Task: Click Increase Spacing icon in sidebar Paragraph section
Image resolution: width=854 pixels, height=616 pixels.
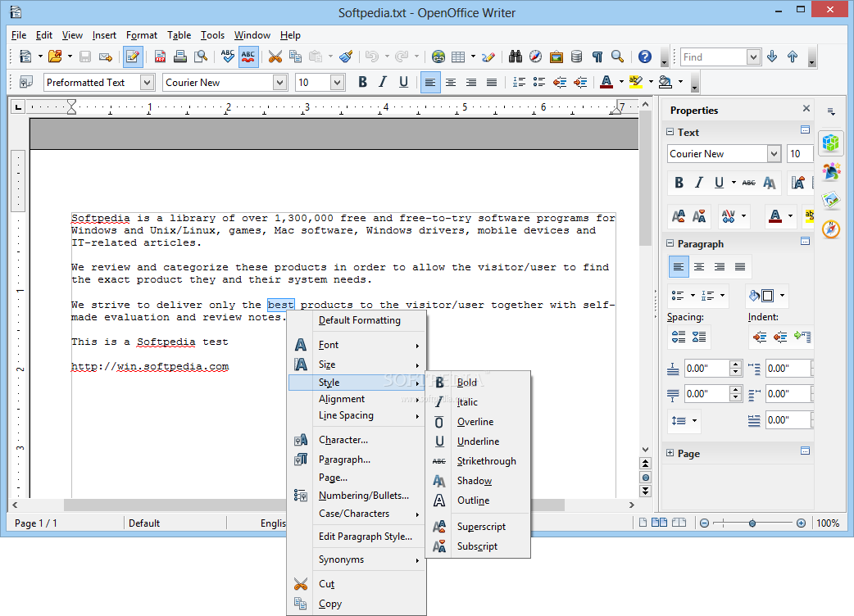Action: pos(679,337)
